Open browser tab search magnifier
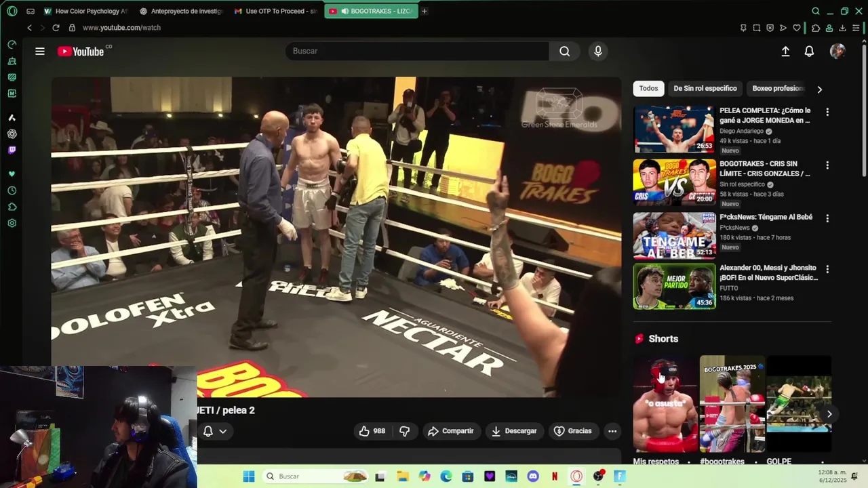Screen dimensions: 868x488 [816, 12]
